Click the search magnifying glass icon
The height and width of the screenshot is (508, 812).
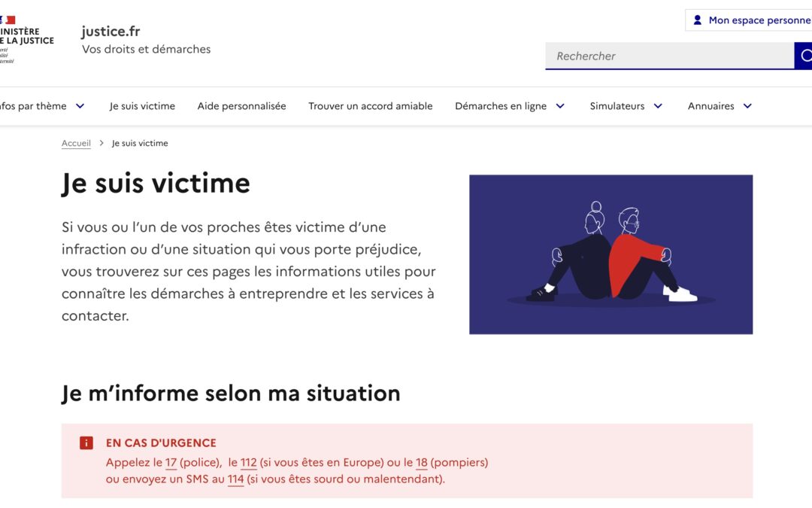tap(805, 55)
